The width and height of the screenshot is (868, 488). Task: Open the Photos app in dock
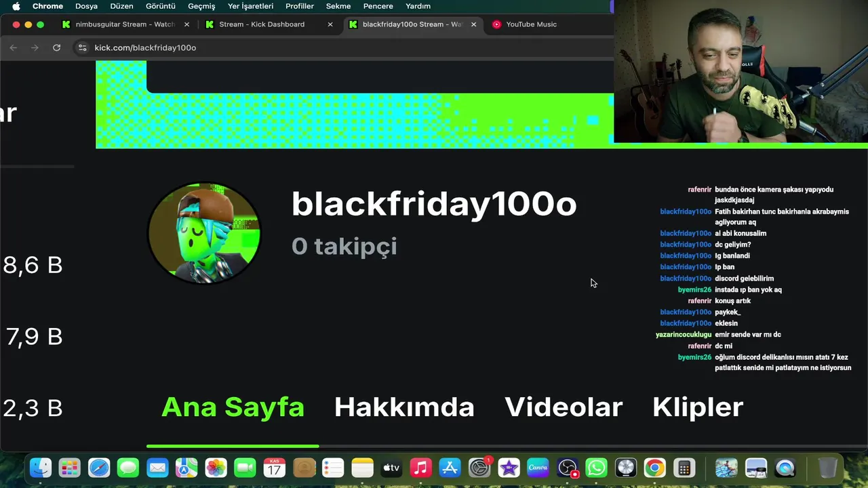point(216,468)
